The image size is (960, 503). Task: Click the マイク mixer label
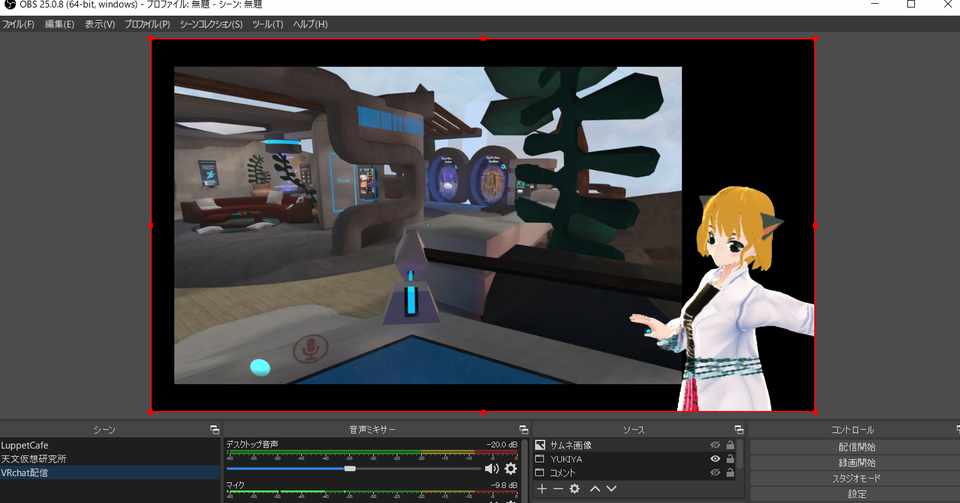tap(236, 485)
